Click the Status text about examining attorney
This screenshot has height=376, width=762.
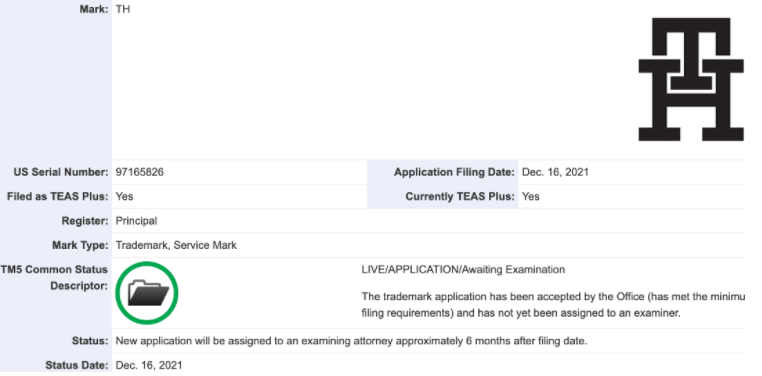(351, 341)
